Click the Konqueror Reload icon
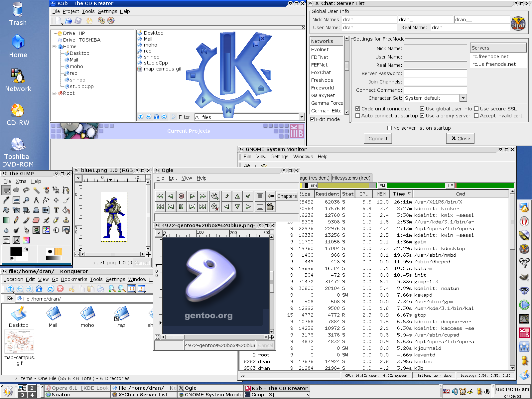Screen dimensions: 532x399 51,289
